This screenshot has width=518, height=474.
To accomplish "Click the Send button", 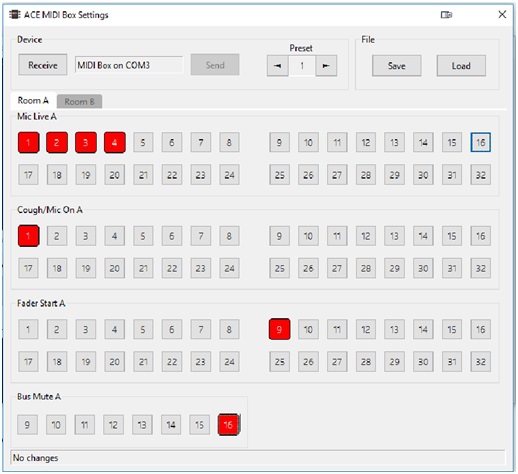I will point(215,65).
